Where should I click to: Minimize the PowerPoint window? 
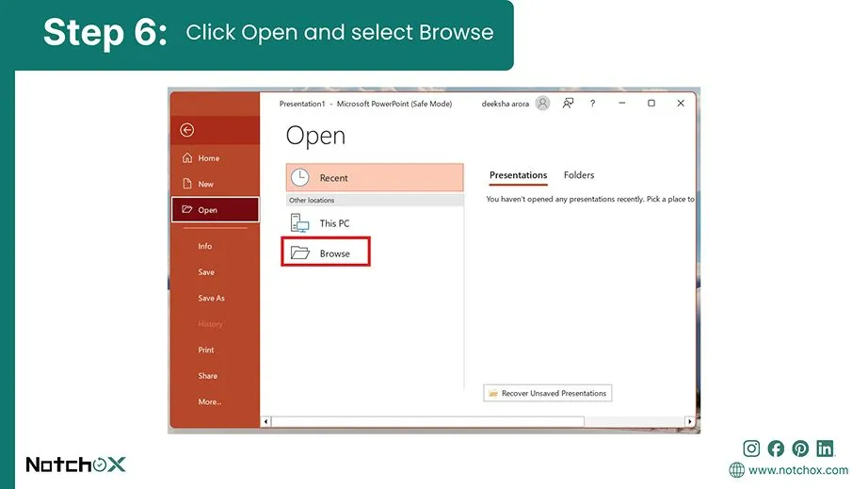click(x=621, y=103)
